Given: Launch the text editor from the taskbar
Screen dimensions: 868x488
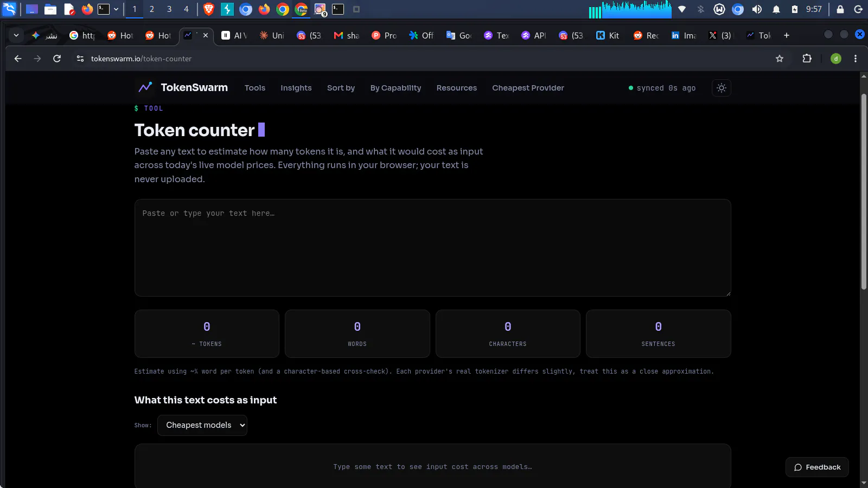Looking at the screenshot, I should coord(69,9).
